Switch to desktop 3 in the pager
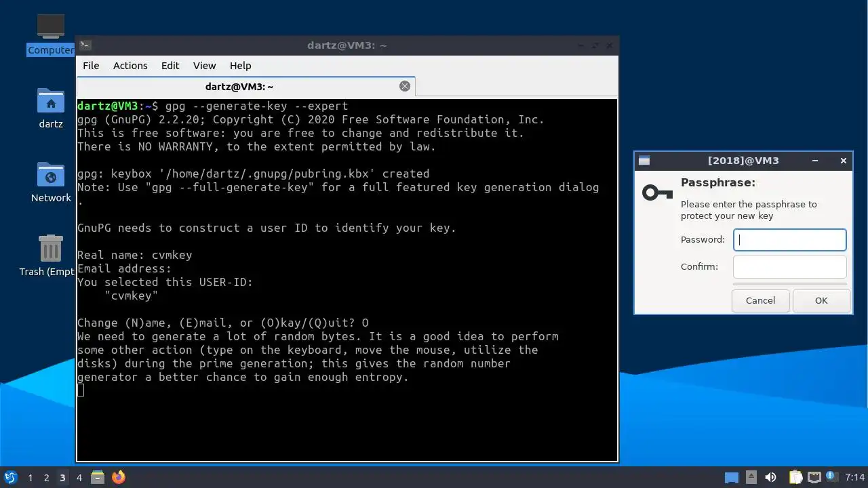This screenshot has width=868, height=488. coord(62,477)
